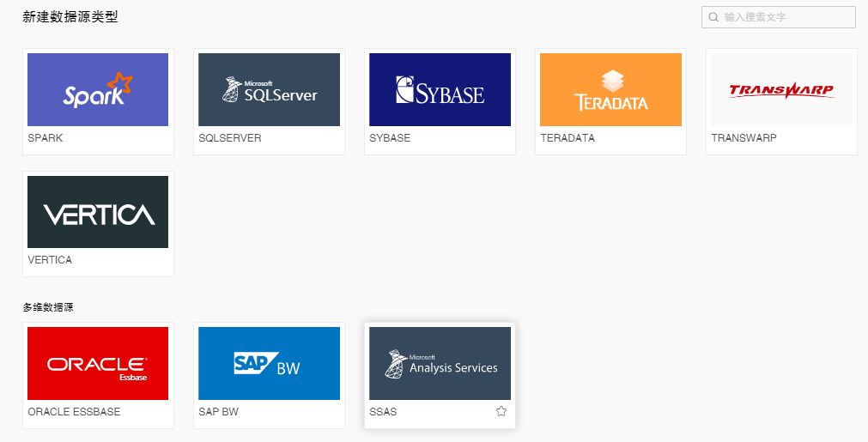The height and width of the screenshot is (442, 868).
Task: Choose the Microsoft SQLServer logo tile
Action: pyautogui.click(x=269, y=89)
